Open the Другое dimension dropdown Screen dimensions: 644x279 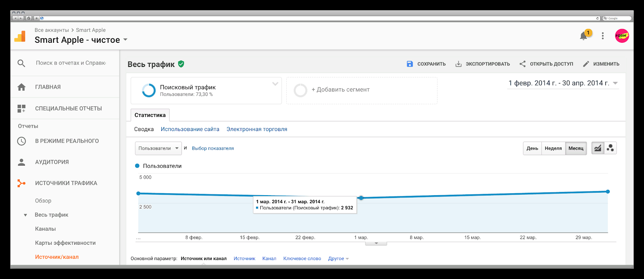click(x=338, y=259)
